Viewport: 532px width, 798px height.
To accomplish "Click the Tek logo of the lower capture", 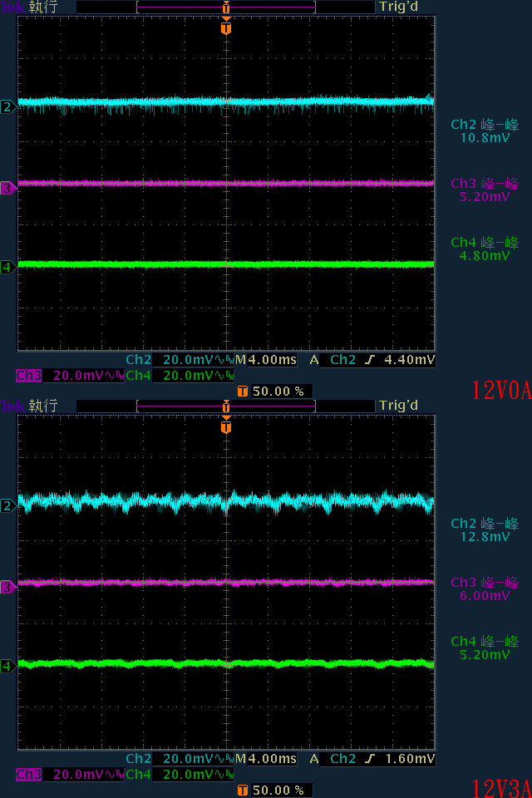I will 12,406.
